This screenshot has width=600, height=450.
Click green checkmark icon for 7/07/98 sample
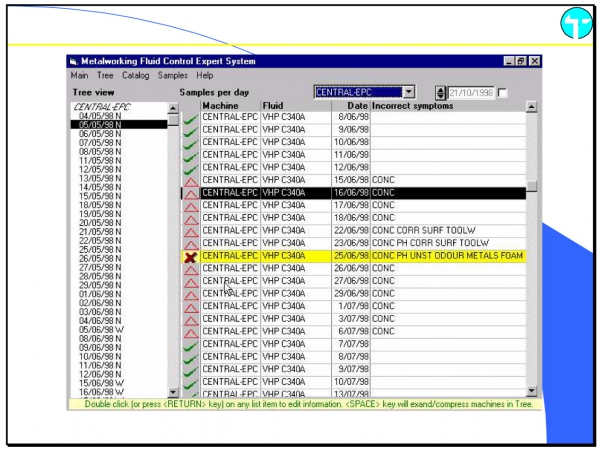190,345
